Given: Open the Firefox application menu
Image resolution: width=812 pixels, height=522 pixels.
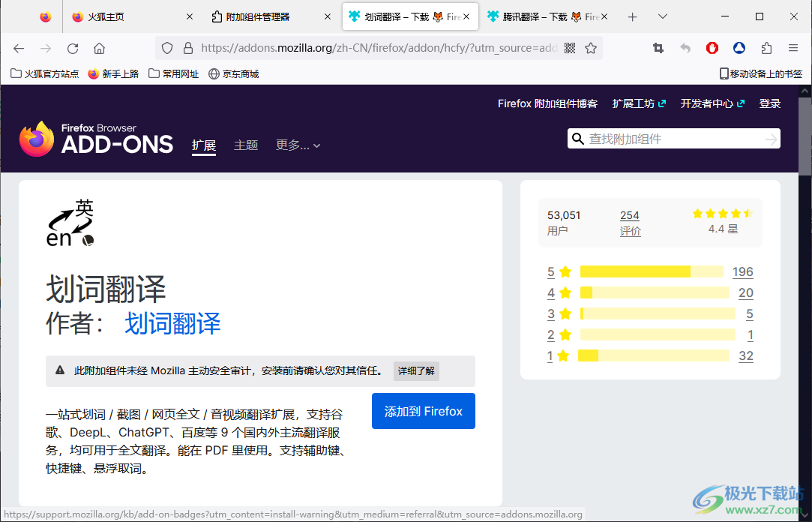Looking at the screenshot, I should point(793,48).
